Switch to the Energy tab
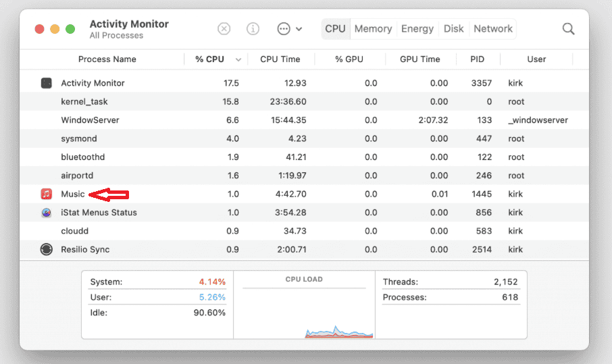612x364 pixels. tap(417, 29)
